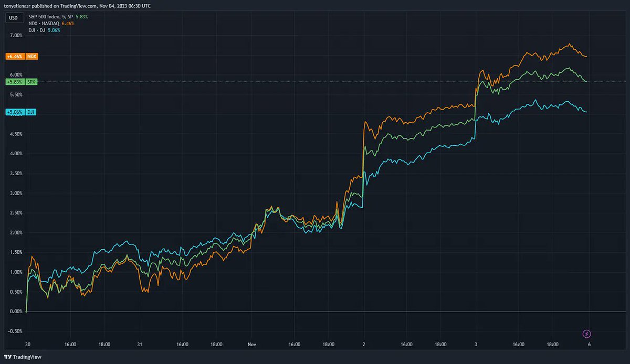Click the cyan +5.06% price label
The height and width of the screenshot is (364, 630).
point(14,112)
